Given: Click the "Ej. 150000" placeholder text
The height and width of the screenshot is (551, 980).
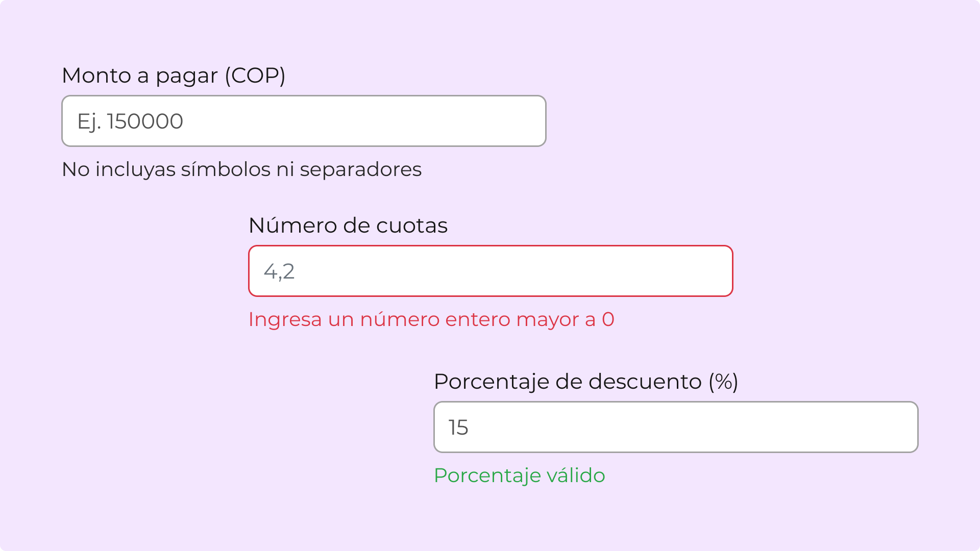Looking at the screenshot, I should 130,121.
